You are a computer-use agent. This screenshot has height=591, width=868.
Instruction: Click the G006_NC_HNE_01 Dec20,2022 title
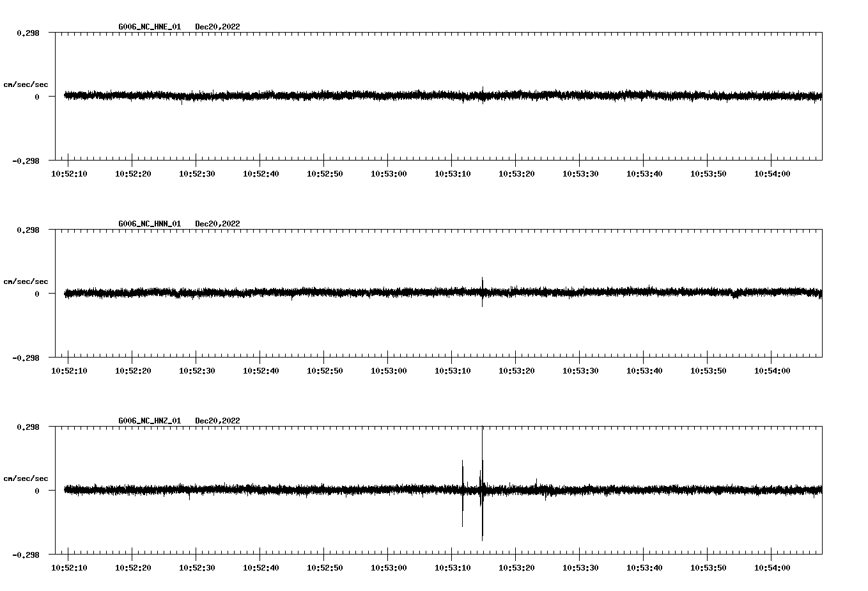(179, 27)
